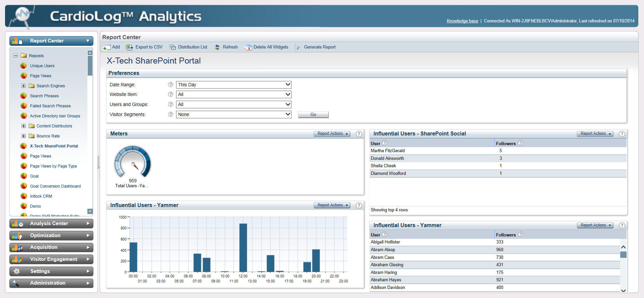Click the Intlock CRM report icon

(24, 196)
